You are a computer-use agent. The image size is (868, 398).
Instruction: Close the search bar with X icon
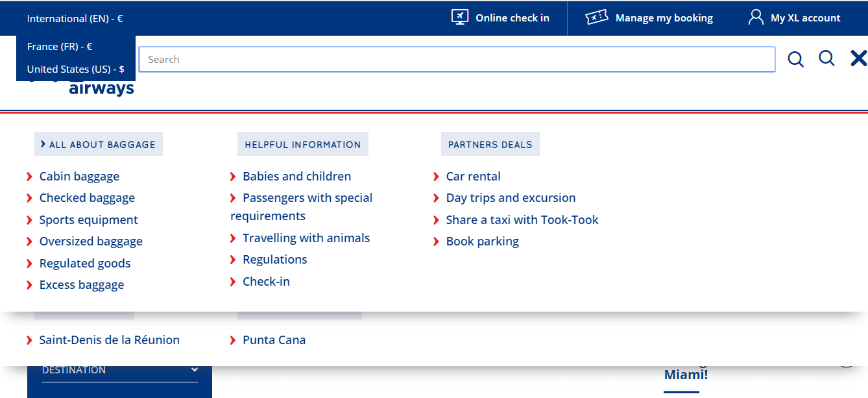[858, 58]
